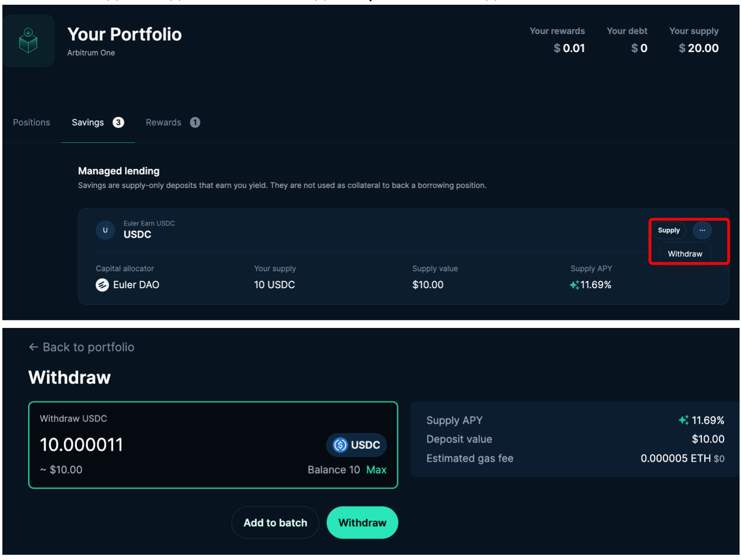Go to the Rewards tab
Viewport: 741px width, 560px height.
click(x=163, y=122)
